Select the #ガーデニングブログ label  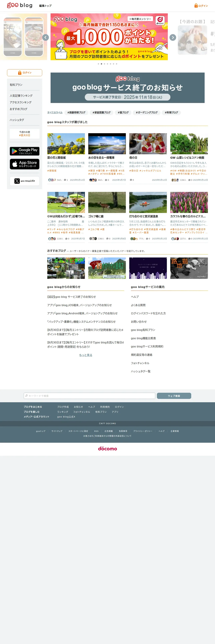coord(147,113)
